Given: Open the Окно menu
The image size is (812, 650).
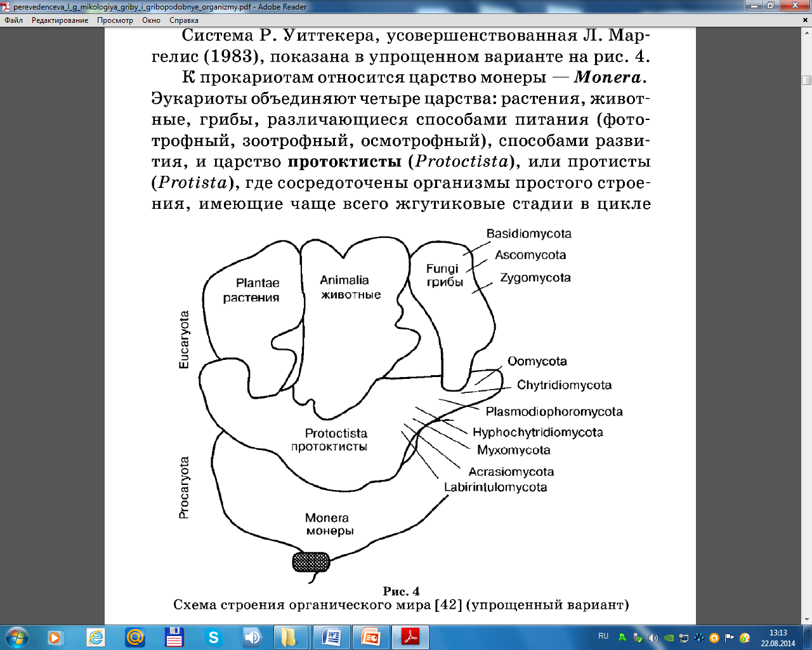Looking at the screenshot, I should (x=151, y=20).
